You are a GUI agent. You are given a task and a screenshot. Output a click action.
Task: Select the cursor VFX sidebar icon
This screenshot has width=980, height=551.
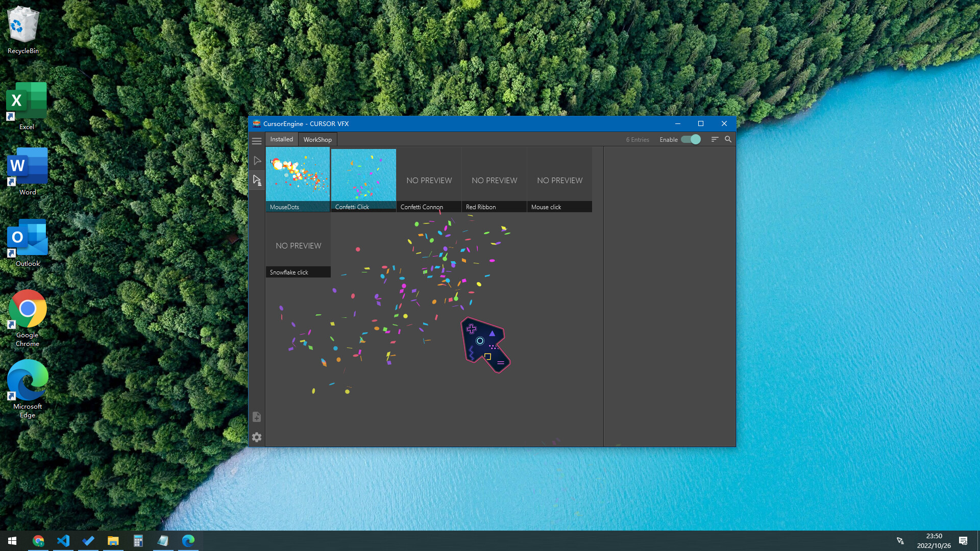click(257, 180)
